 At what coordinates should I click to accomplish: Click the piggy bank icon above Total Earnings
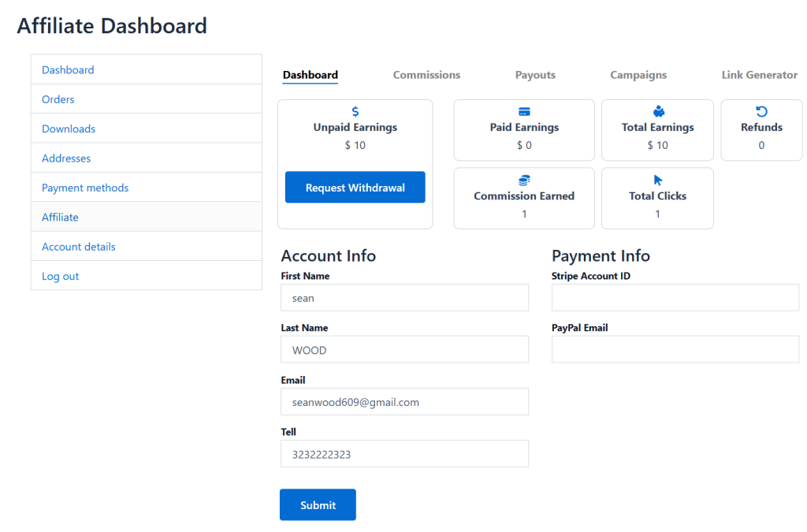[659, 112]
